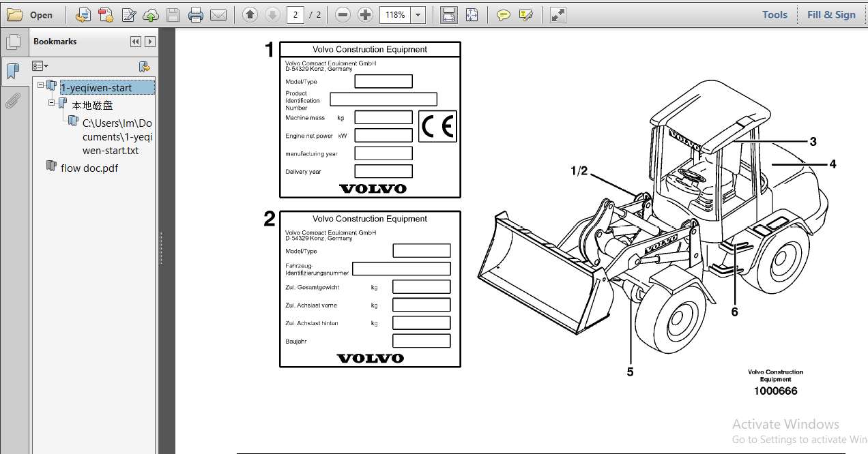Click the callout number 6 on loader

click(x=734, y=312)
